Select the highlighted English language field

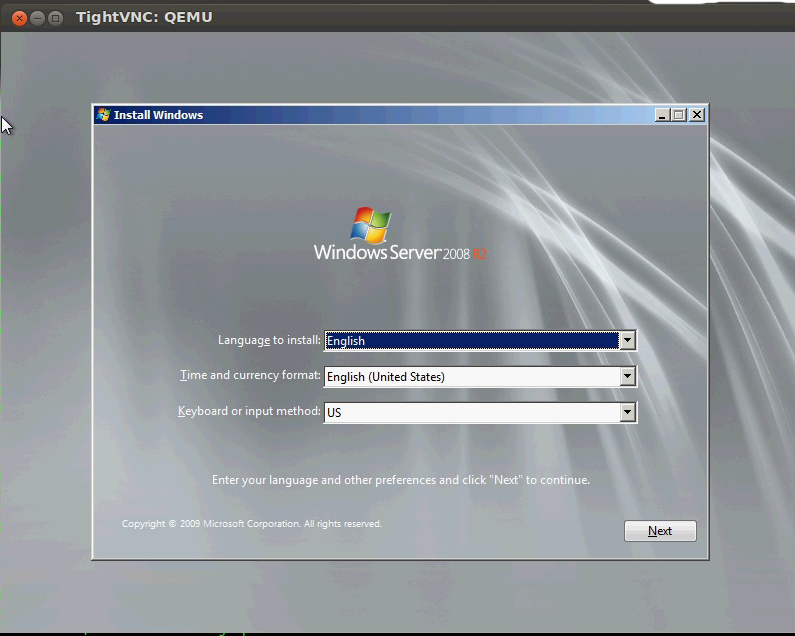point(470,341)
